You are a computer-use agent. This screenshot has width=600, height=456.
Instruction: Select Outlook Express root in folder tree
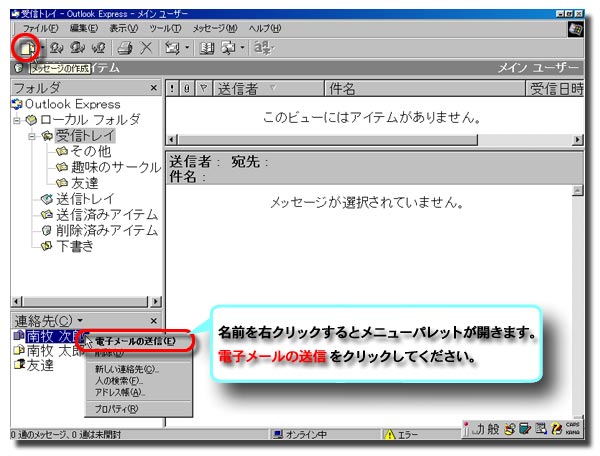click(x=72, y=104)
